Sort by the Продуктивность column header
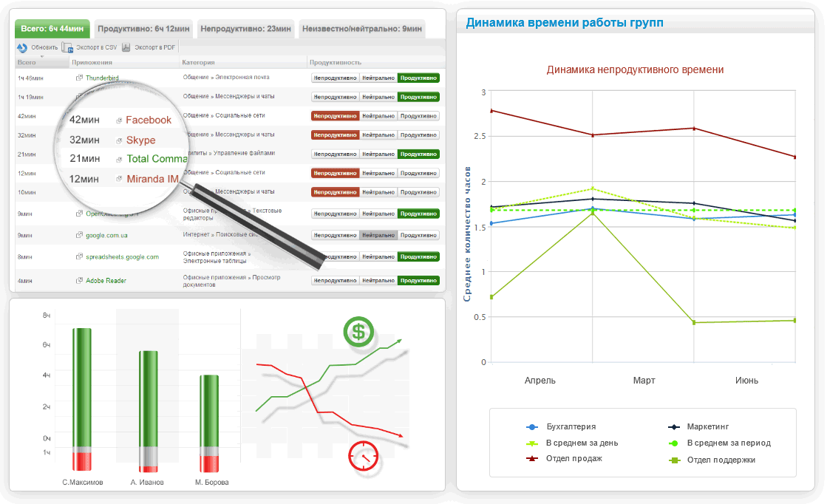This screenshot has height=504, width=827. click(x=336, y=62)
